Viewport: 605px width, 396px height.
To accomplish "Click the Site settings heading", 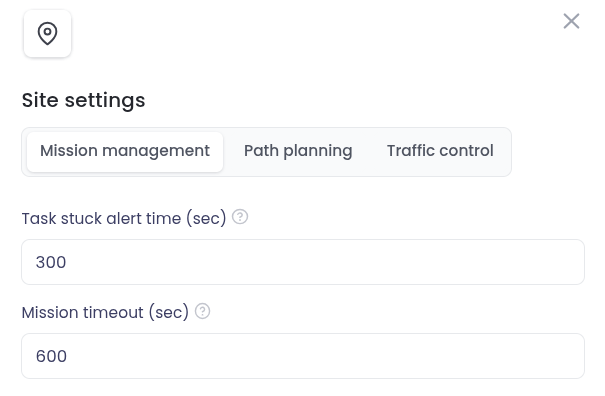I will (83, 100).
